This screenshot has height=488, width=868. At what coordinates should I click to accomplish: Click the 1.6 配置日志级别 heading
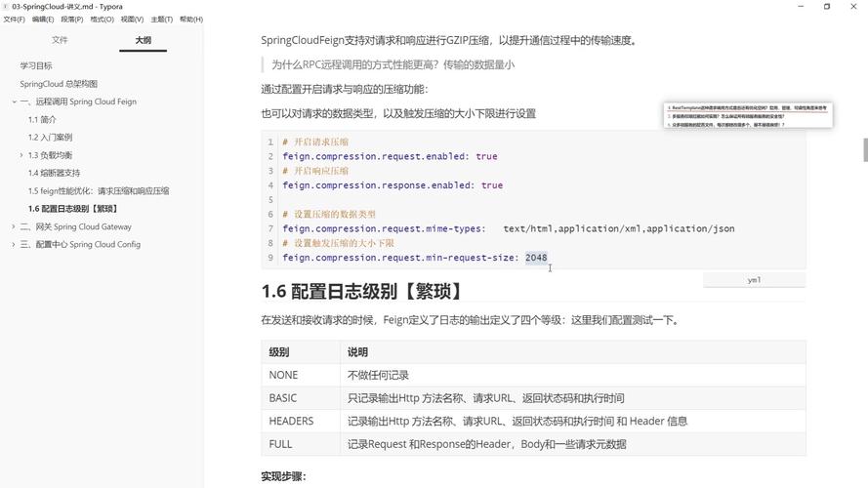point(364,291)
